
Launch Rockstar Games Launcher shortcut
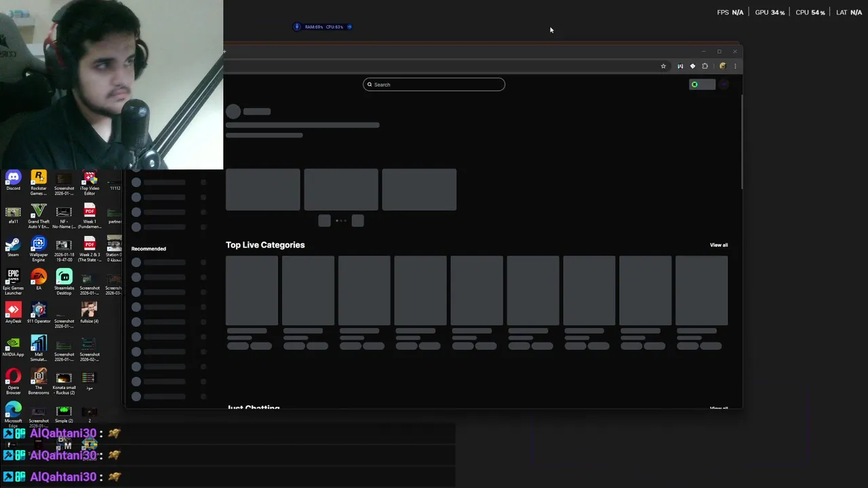(39, 182)
